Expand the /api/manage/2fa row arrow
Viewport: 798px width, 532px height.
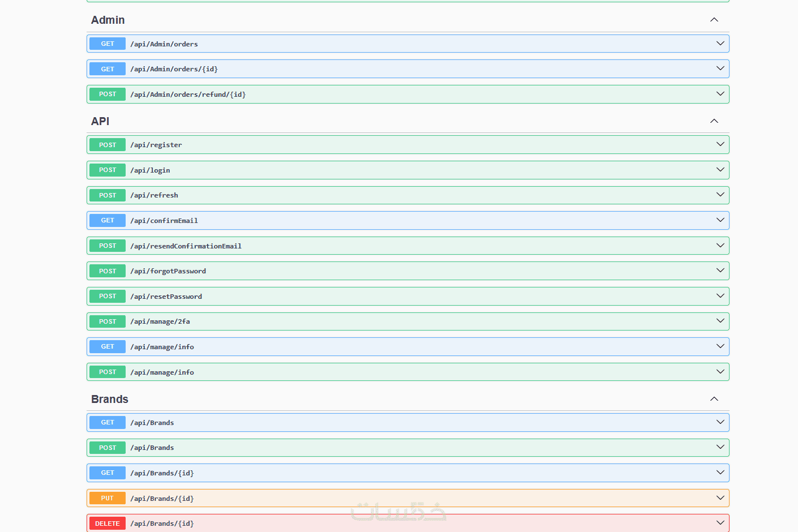(720, 321)
